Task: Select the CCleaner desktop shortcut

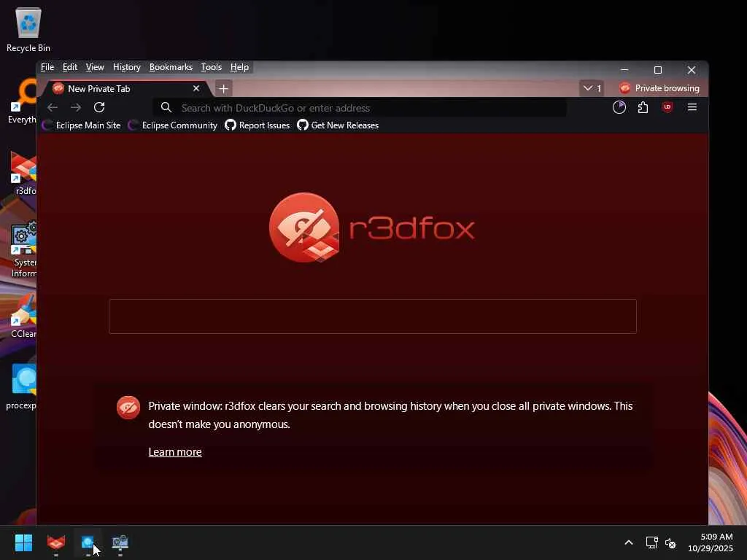Action: pos(23,316)
